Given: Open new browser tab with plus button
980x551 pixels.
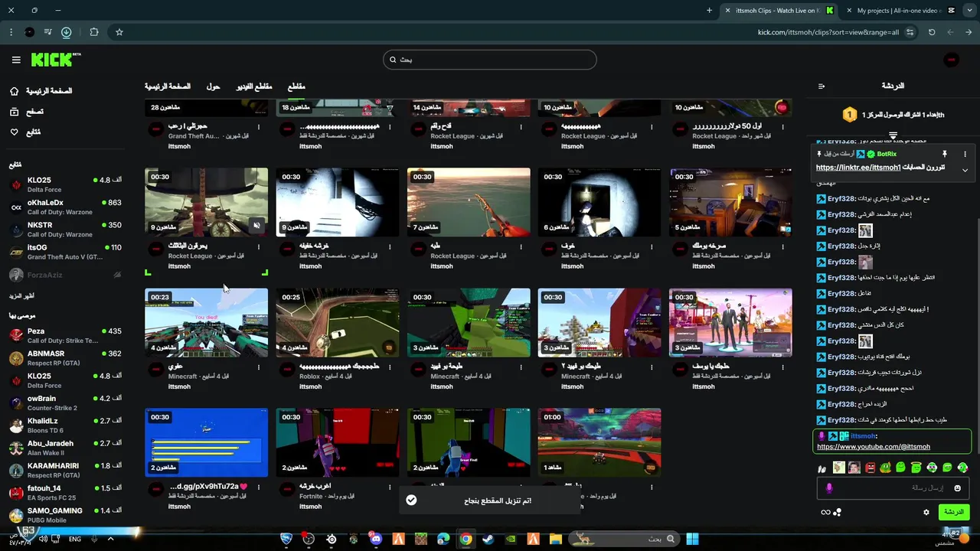Looking at the screenshot, I should click(709, 11).
